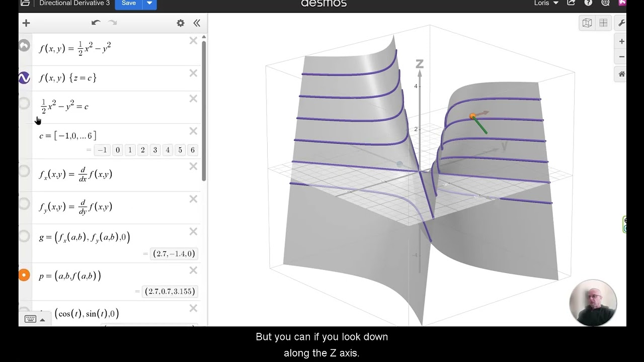This screenshot has height=362, width=644.
Task: Delete the f(x,y) = ½x² − y² expression
Action: 193,41
